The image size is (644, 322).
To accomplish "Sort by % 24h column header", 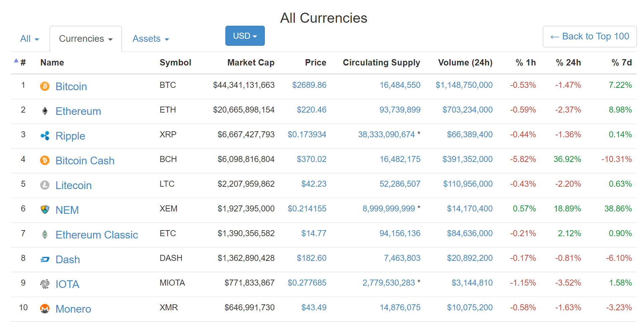I will 568,62.
